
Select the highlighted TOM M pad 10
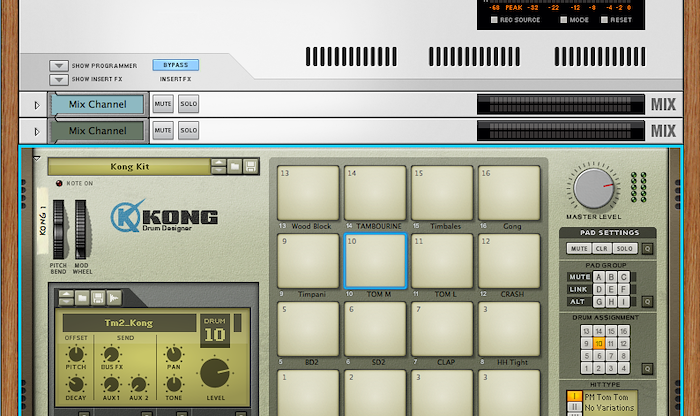pyautogui.click(x=375, y=261)
